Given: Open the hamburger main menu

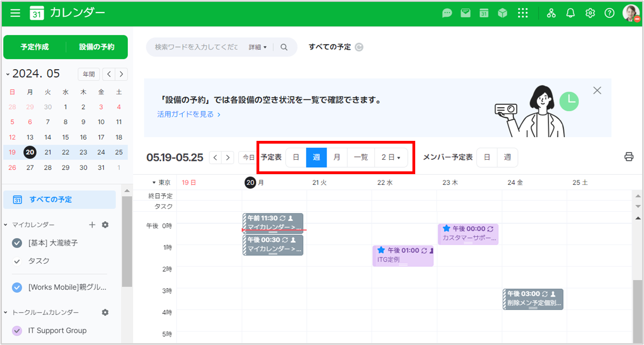Looking at the screenshot, I should coord(15,13).
